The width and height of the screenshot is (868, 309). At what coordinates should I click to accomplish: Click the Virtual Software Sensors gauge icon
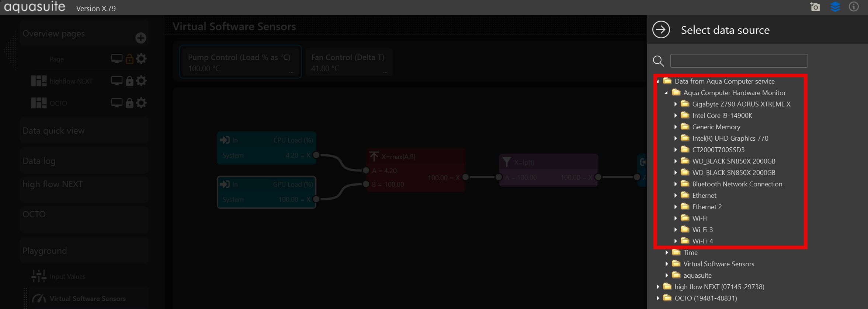39,298
